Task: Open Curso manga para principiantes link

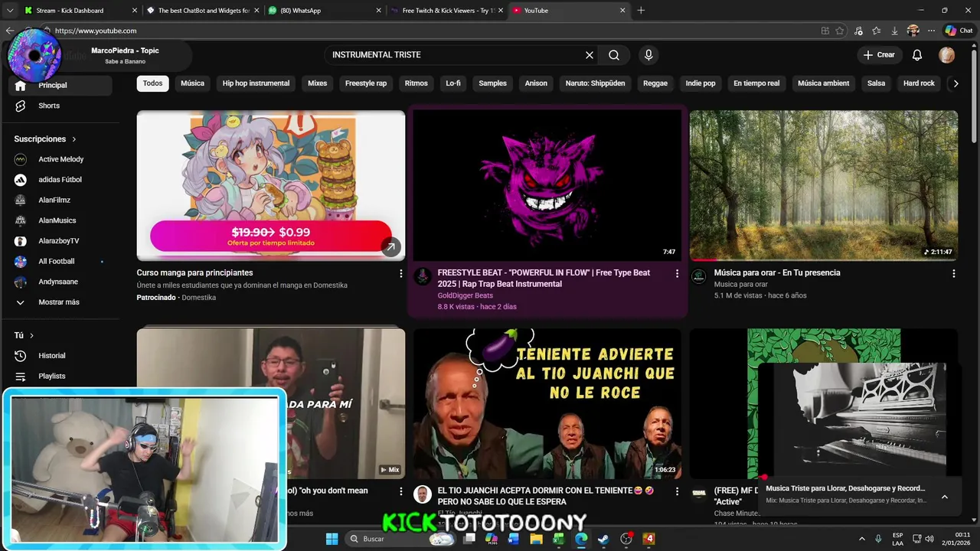Action: 194,272
